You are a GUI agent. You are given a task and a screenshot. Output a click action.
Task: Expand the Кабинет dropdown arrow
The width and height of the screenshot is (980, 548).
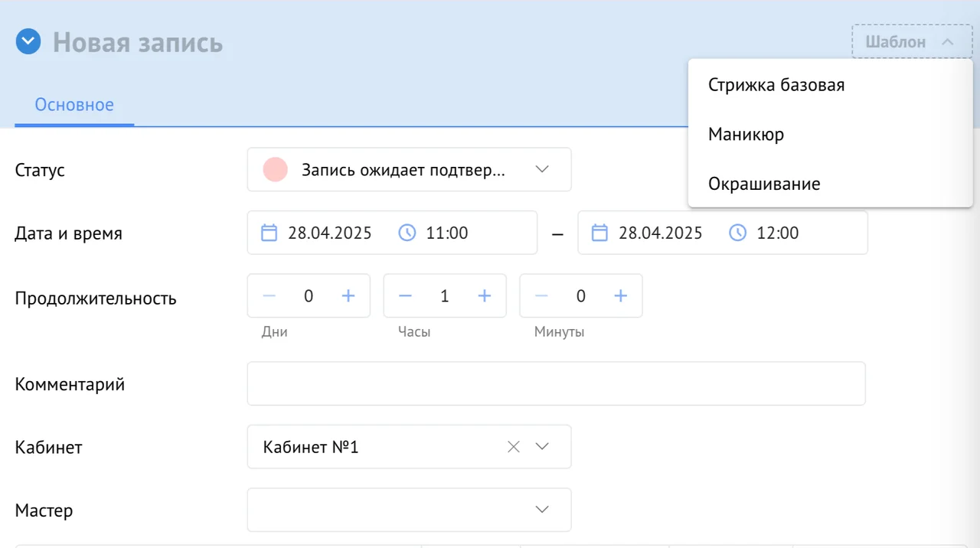pyautogui.click(x=542, y=446)
